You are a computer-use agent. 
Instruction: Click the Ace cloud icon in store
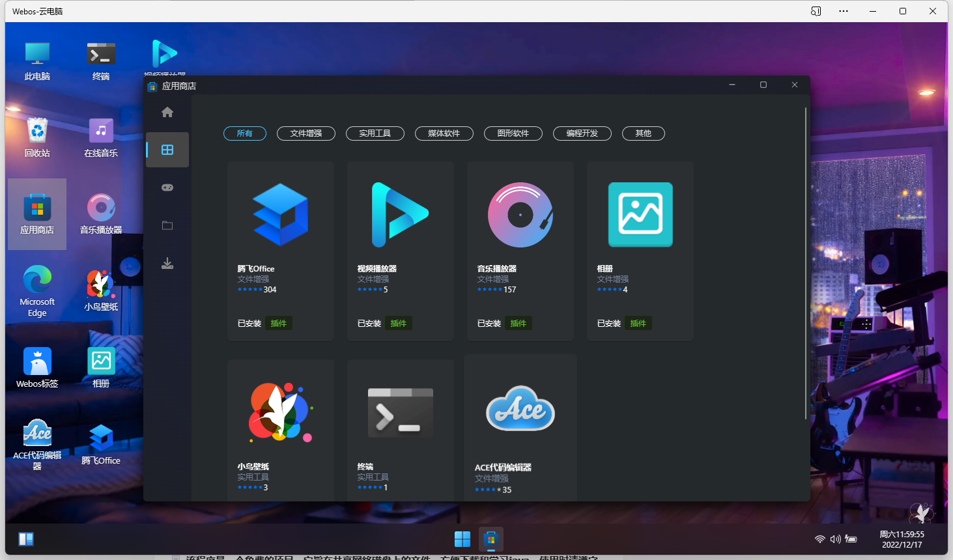[520, 408]
